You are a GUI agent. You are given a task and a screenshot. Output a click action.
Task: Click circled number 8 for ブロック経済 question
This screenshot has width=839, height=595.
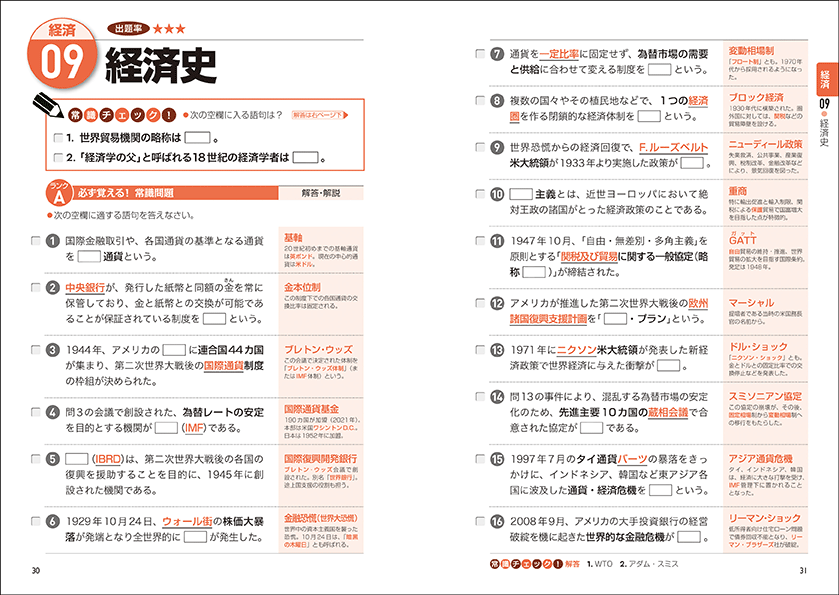pos(497,101)
